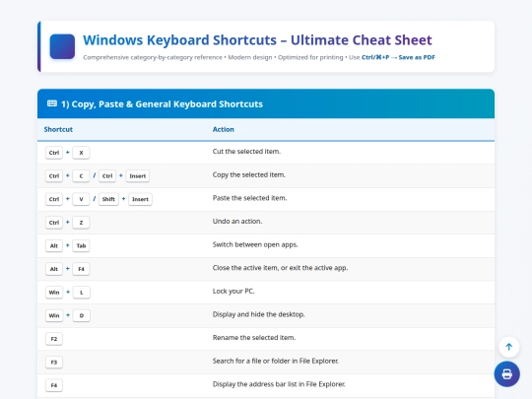Click the print button
The height and width of the screenshot is (399, 532).
point(507,374)
